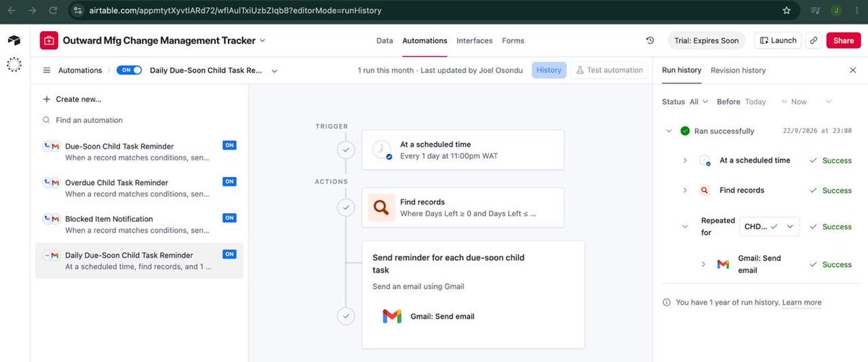Open base history clock icon
This screenshot has width=868, height=362.
point(650,40)
